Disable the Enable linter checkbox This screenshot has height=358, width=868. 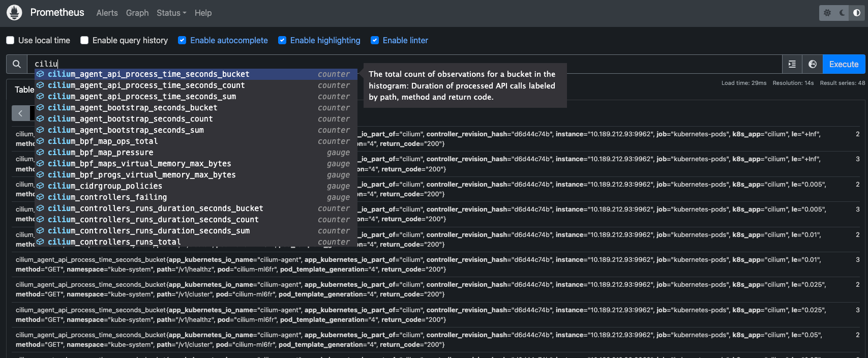click(x=375, y=40)
